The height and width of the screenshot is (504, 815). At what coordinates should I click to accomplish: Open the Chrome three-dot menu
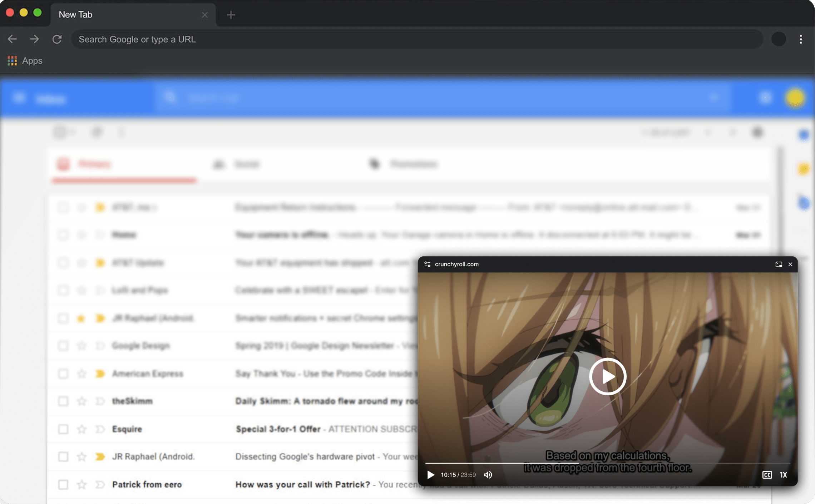pos(801,39)
